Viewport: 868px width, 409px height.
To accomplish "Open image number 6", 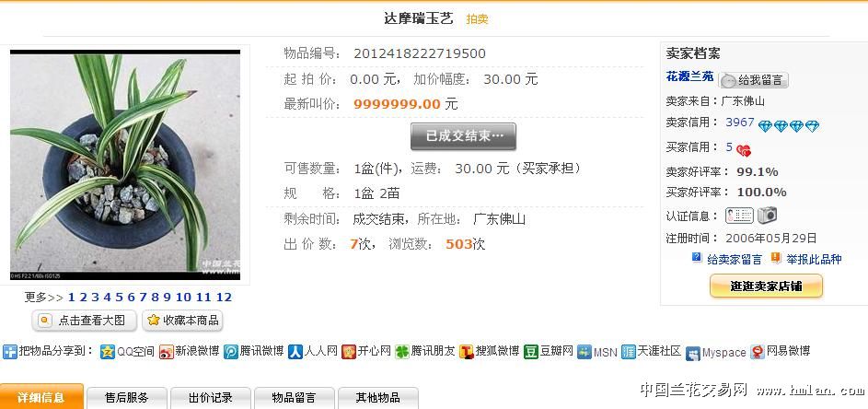I will pyautogui.click(x=132, y=297).
